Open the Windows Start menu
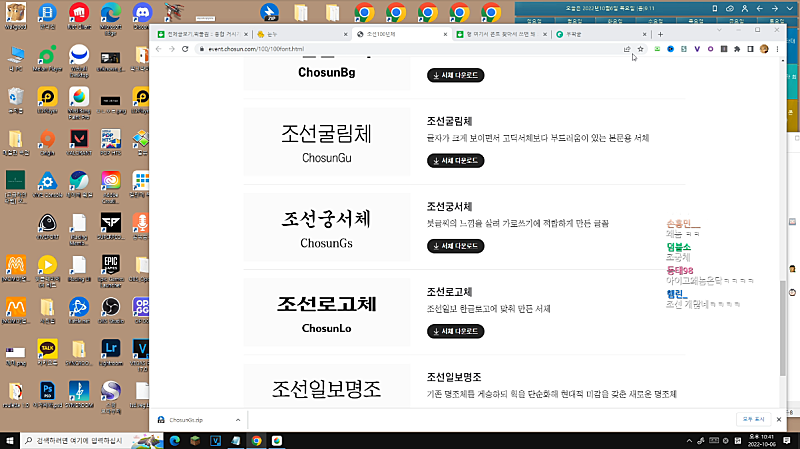Viewport: 800px width, 449px height. pyautogui.click(x=10, y=440)
